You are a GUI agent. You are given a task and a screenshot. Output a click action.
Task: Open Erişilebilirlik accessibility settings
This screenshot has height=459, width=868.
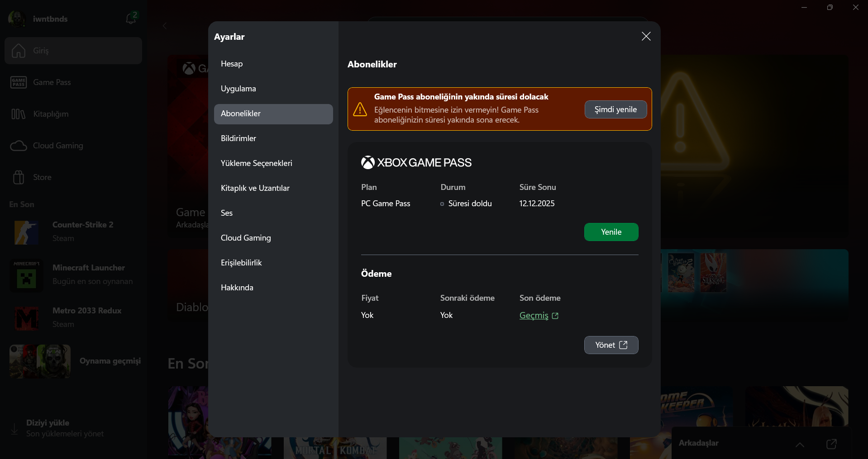(x=273, y=263)
